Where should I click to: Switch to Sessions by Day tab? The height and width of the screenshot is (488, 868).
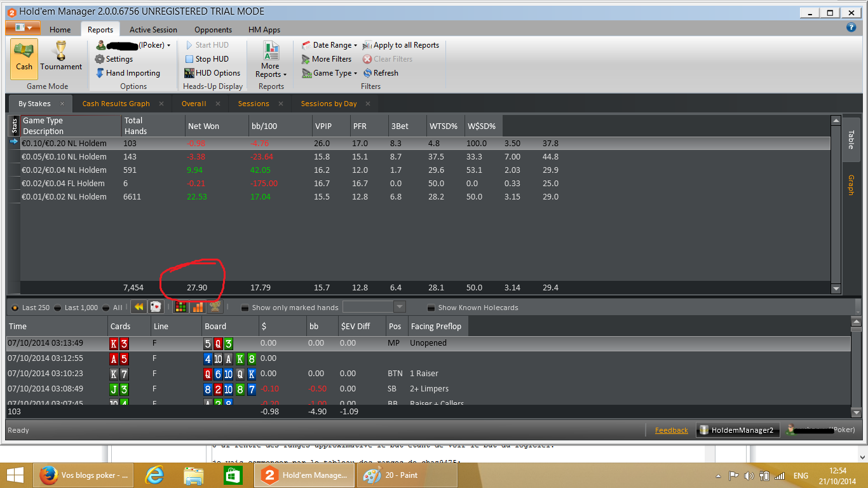point(329,104)
